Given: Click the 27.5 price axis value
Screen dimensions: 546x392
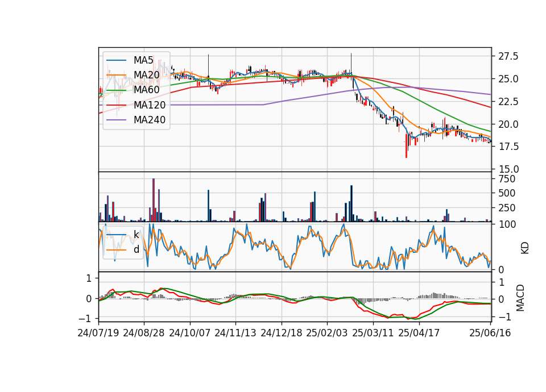Looking at the screenshot, I should (x=508, y=56).
